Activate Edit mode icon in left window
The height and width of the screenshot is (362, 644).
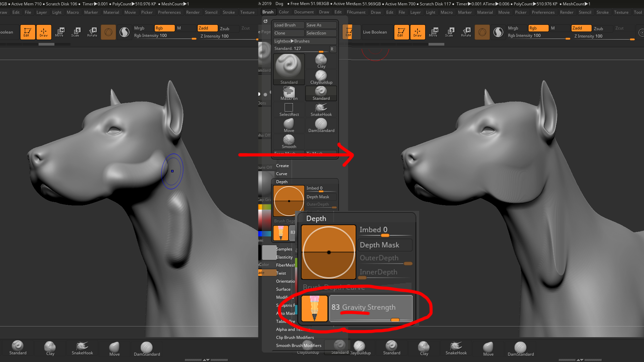coord(28,32)
